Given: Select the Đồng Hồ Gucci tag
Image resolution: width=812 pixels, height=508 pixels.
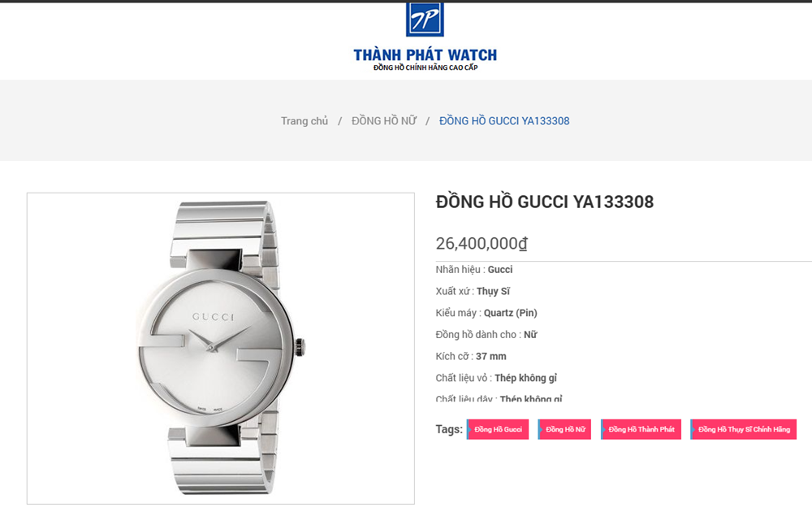Looking at the screenshot, I should tap(498, 429).
